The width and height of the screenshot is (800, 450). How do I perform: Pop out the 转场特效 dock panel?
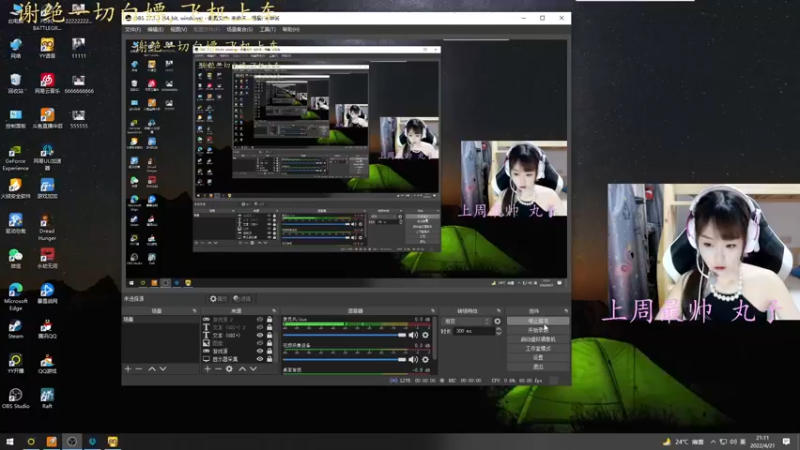click(498, 311)
